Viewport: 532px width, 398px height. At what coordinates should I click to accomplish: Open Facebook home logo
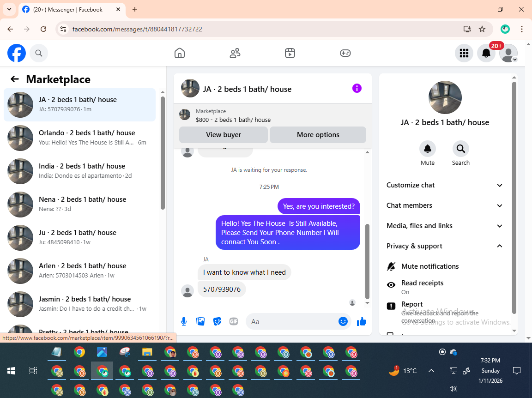[17, 53]
